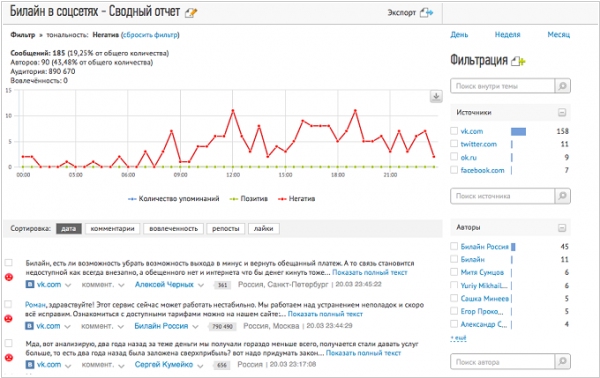Open dropdown next to Алексей Черных
The image size is (600, 378).
(201, 285)
